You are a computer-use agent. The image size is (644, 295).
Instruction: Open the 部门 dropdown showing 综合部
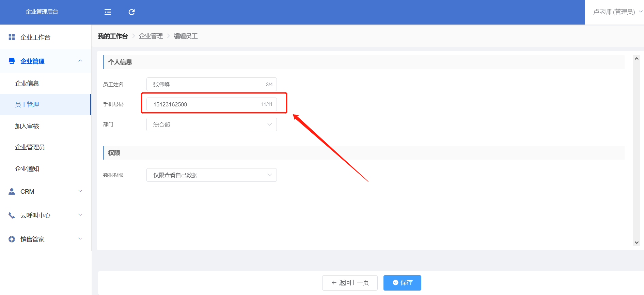coord(211,124)
